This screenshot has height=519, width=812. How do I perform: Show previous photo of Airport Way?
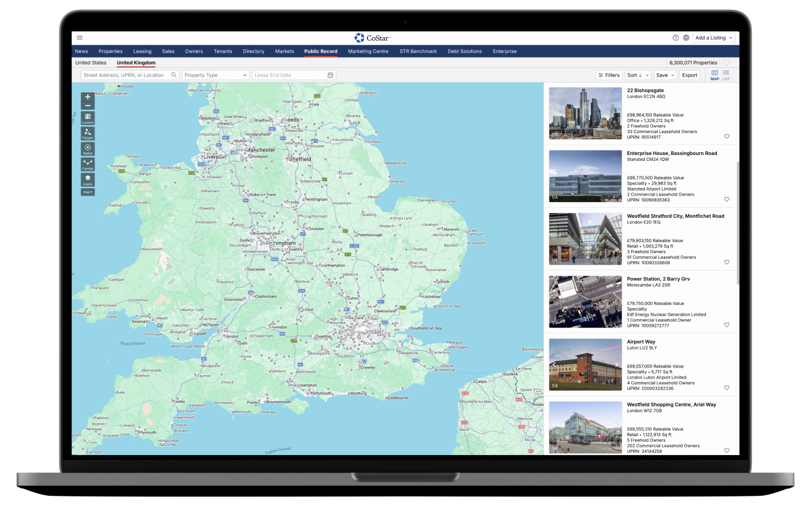(554, 365)
